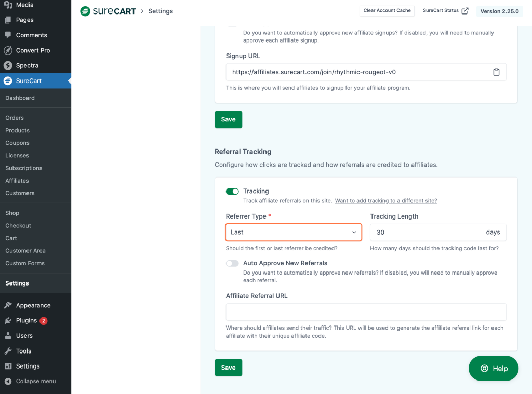Open the Media library from the sidebar icon
This screenshot has width=532, height=394.
(x=7, y=4)
